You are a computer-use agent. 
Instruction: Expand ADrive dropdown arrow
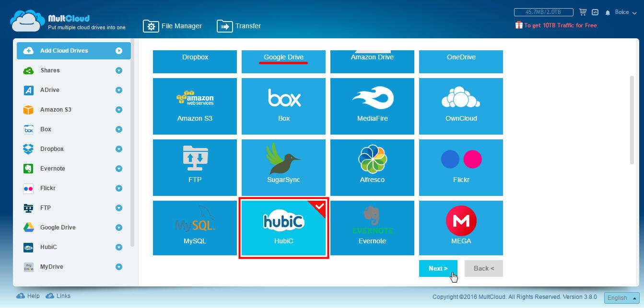119,90
